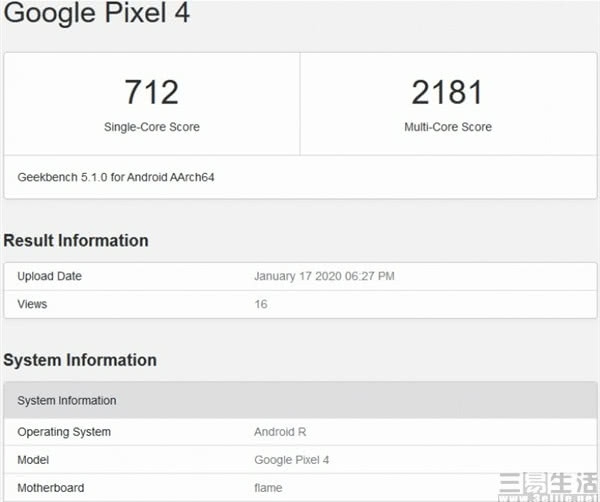Viewport: 600px width, 502px height.
Task: Select the Views row label
Action: tap(32, 304)
